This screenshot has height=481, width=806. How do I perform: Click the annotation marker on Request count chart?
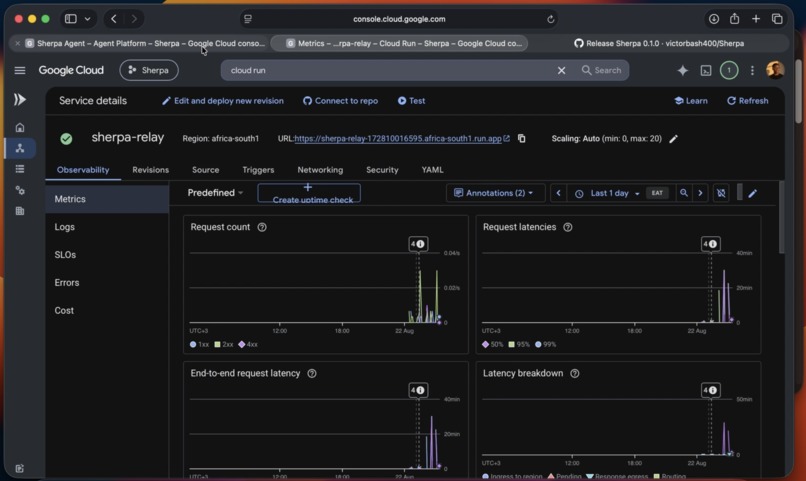pyautogui.click(x=418, y=244)
